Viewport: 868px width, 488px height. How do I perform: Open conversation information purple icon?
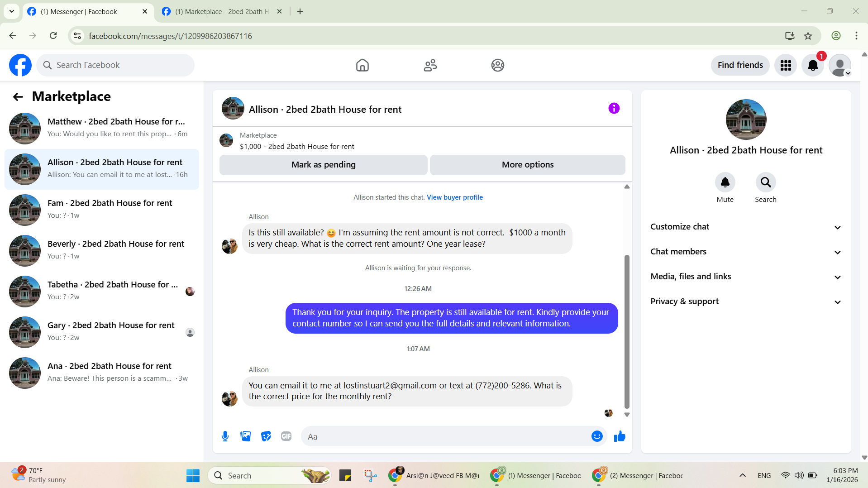(614, 108)
